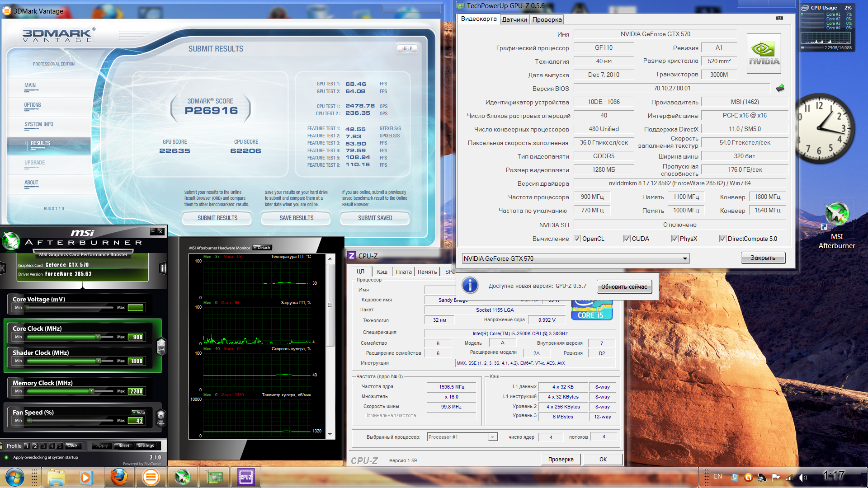Open the Плата tab in CPU-Z

(x=404, y=272)
